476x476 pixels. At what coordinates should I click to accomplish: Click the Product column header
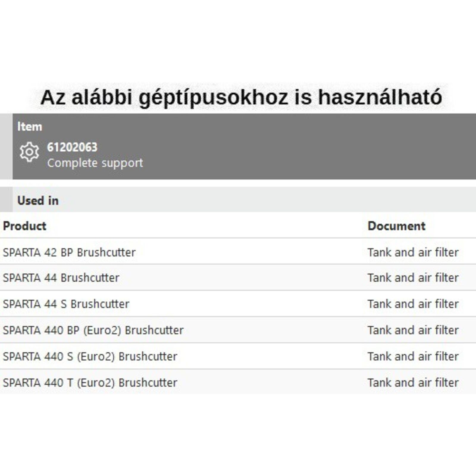click(x=25, y=226)
